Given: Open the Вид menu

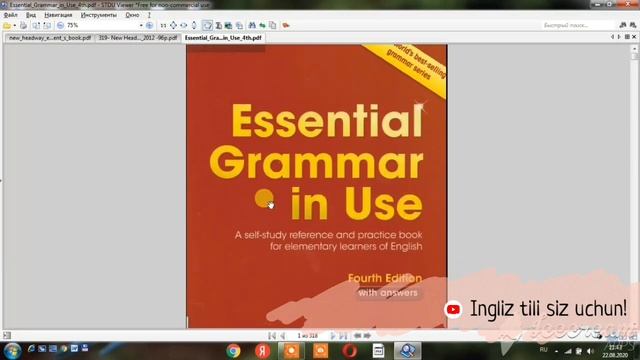Looking at the screenshot, I should pyautogui.click(x=31, y=15).
